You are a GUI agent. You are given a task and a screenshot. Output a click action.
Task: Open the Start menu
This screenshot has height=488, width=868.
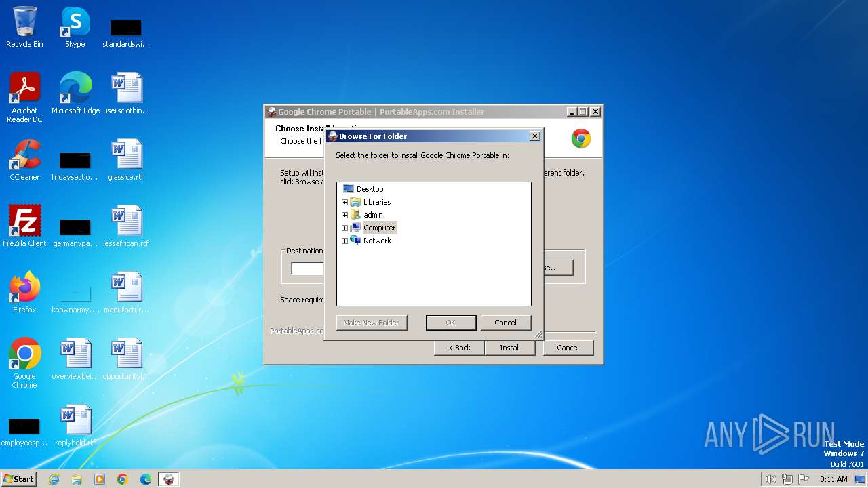click(19, 479)
